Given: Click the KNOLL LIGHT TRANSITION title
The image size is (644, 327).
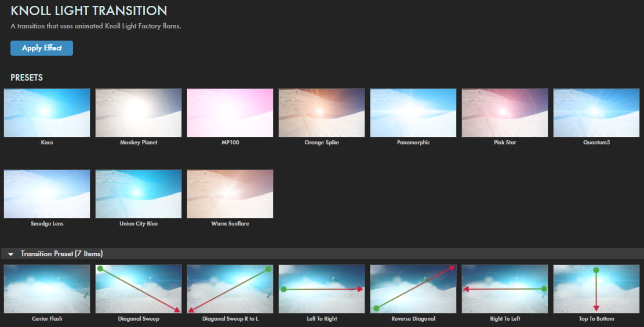Looking at the screenshot, I should pyautogui.click(x=89, y=10).
